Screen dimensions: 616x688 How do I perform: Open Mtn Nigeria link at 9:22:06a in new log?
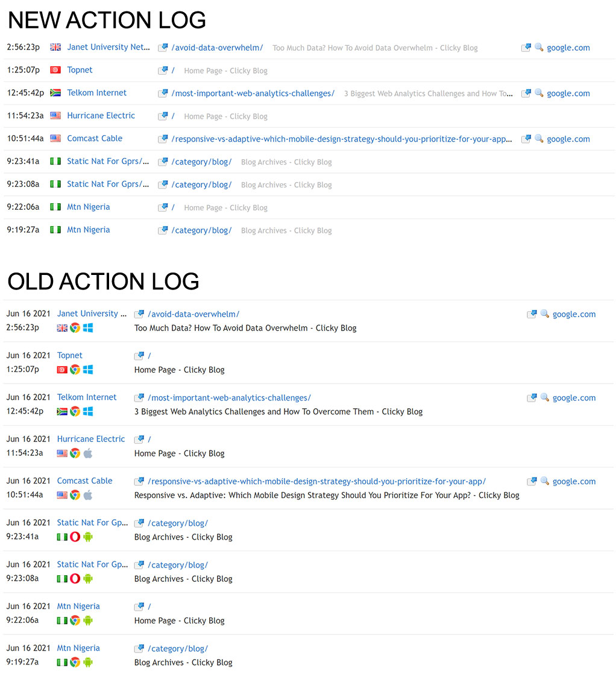tap(88, 207)
